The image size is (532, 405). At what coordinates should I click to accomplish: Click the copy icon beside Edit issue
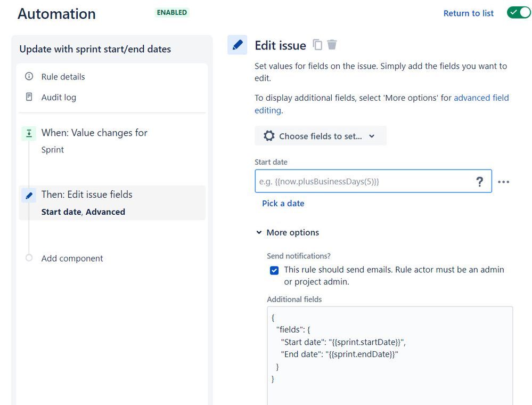coord(317,45)
